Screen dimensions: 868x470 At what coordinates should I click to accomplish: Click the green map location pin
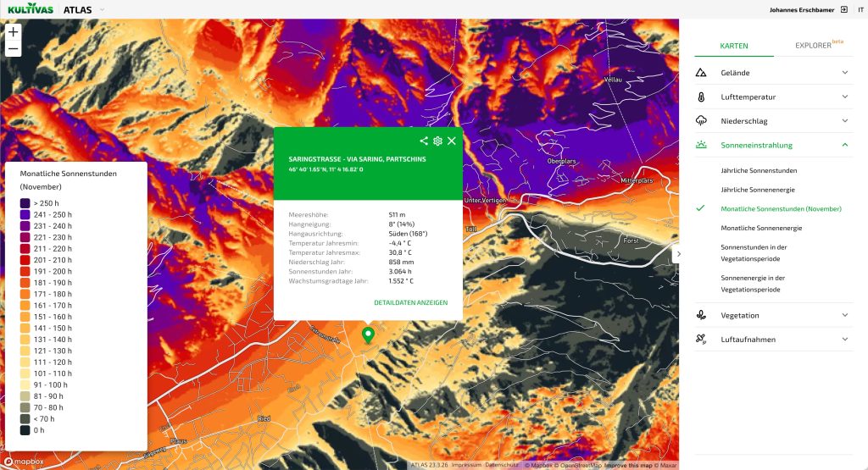coord(368,335)
